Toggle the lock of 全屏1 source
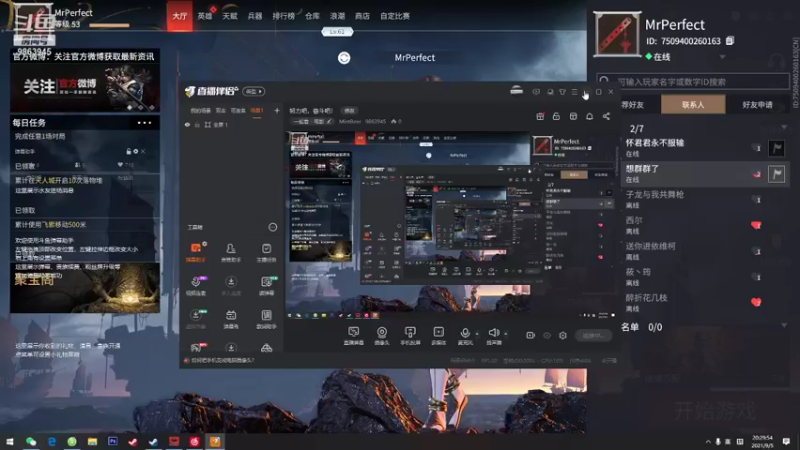 [197, 124]
